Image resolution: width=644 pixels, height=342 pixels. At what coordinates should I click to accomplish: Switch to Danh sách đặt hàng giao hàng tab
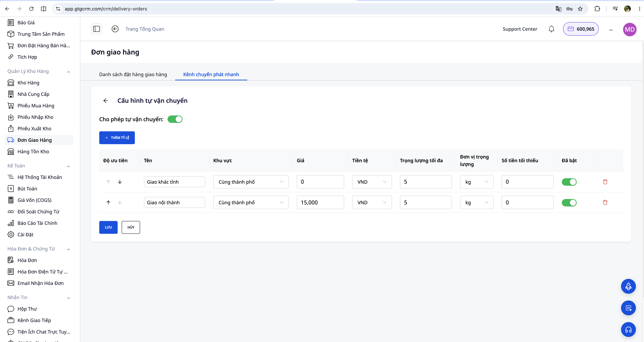click(x=133, y=74)
